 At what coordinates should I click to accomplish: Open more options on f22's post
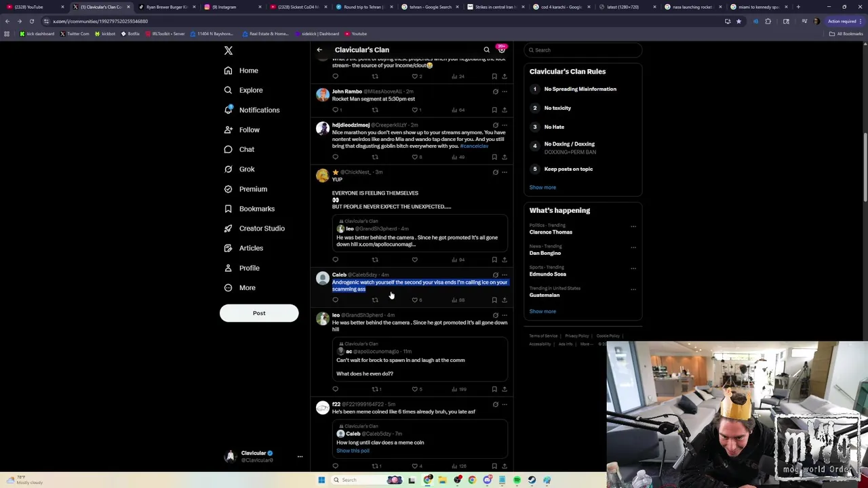(504, 405)
